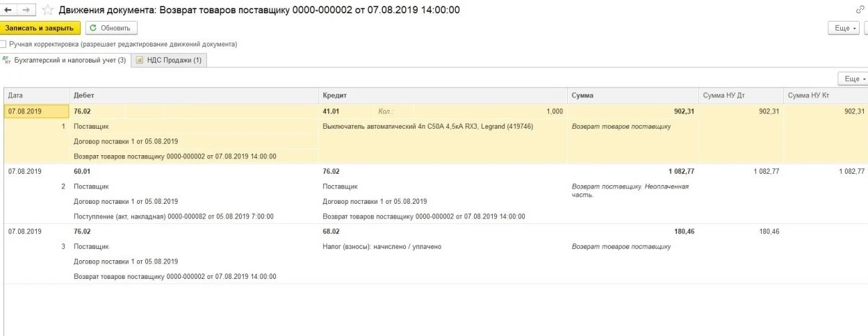
Task: Click the forward navigation arrow
Action: (26, 10)
